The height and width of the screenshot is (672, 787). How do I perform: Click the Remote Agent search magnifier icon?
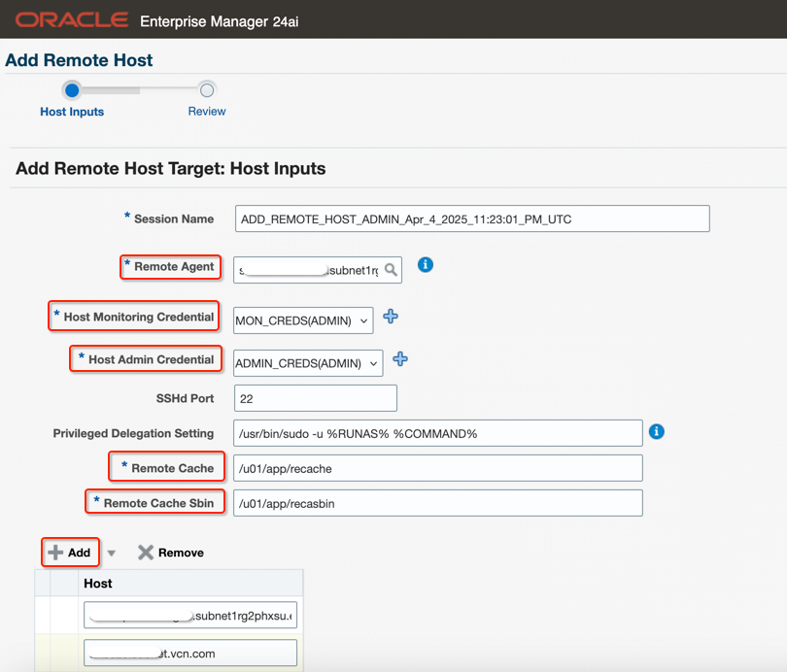click(x=391, y=270)
